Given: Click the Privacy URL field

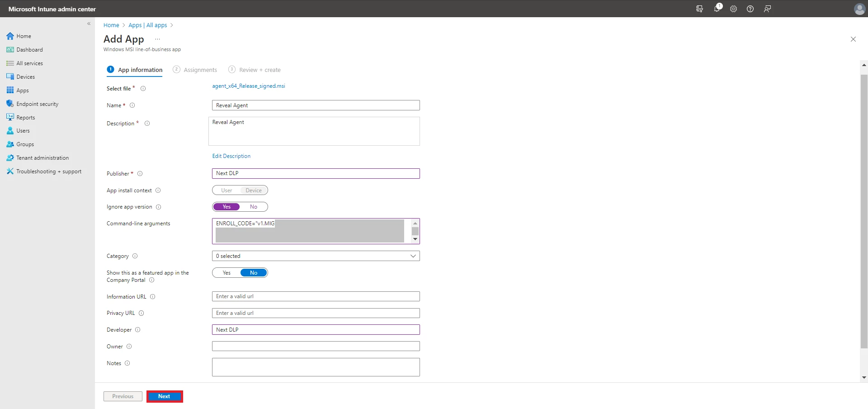Looking at the screenshot, I should tap(316, 313).
